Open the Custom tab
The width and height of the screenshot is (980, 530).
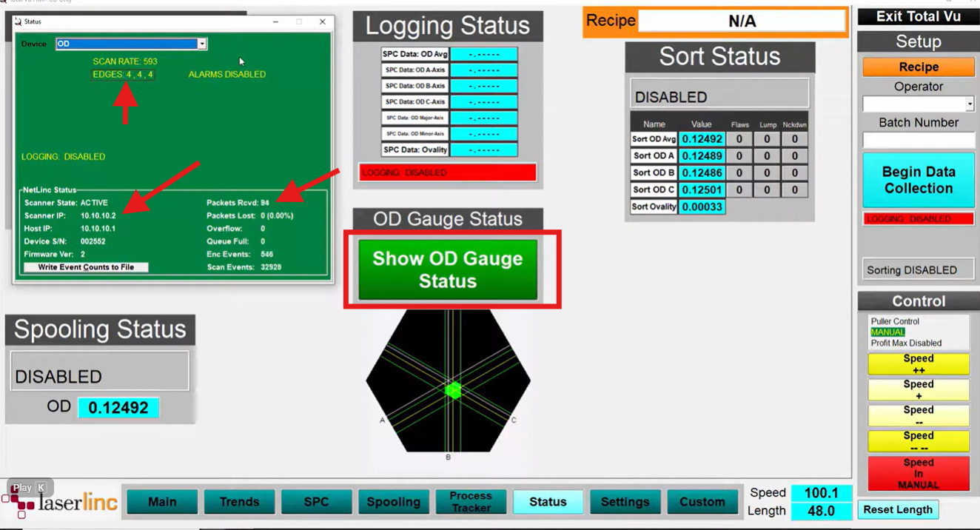(x=702, y=502)
